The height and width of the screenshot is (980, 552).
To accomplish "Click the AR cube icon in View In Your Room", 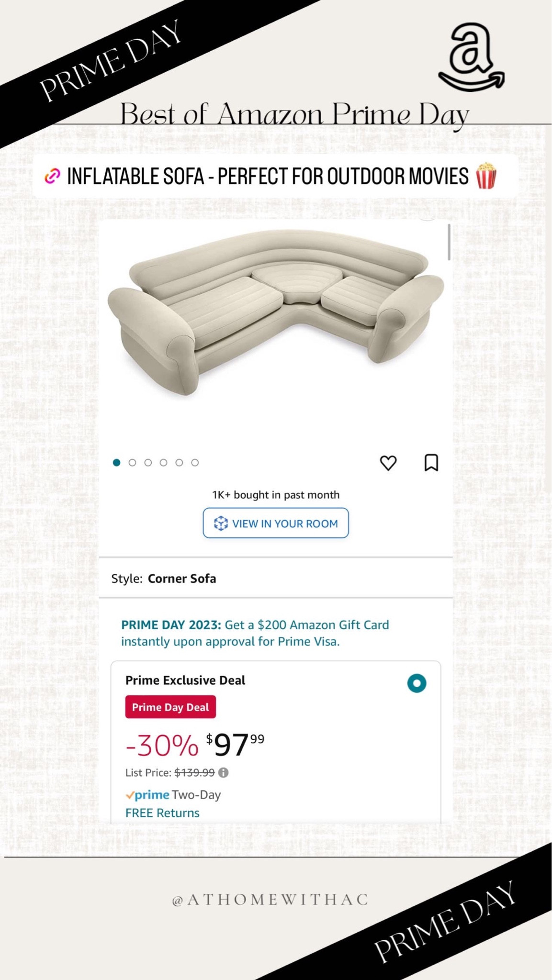I will click(x=221, y=523).
